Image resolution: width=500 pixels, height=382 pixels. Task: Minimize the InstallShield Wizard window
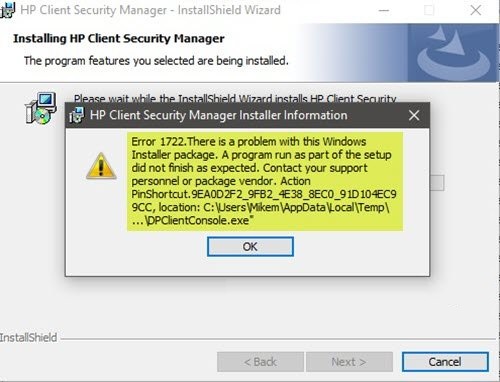tap(384, 10)
